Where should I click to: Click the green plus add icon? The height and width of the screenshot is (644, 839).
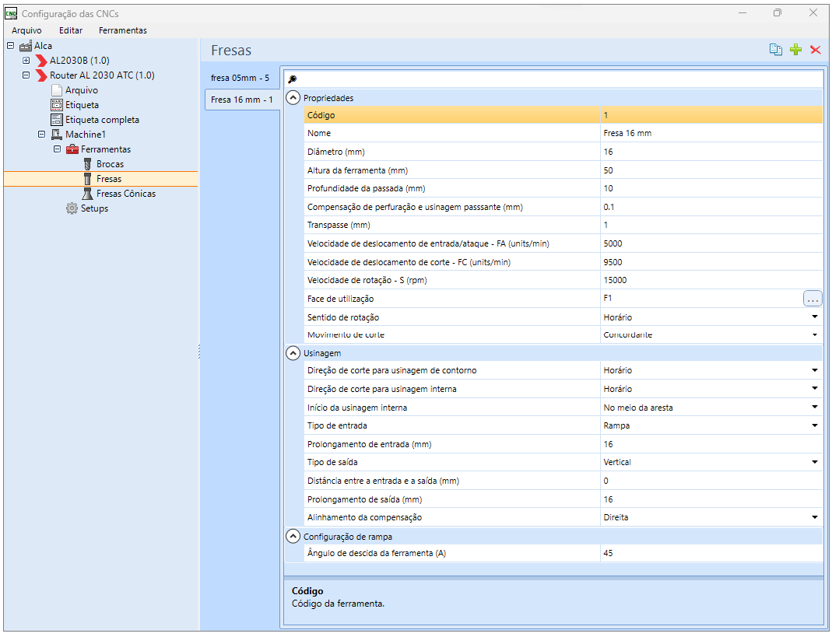(x=795, y=50)
